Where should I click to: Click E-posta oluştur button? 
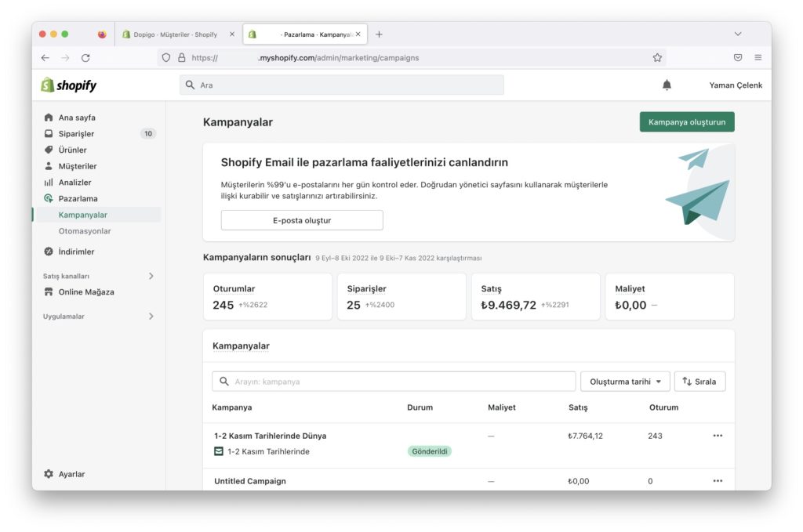click(x=302, y=220)
